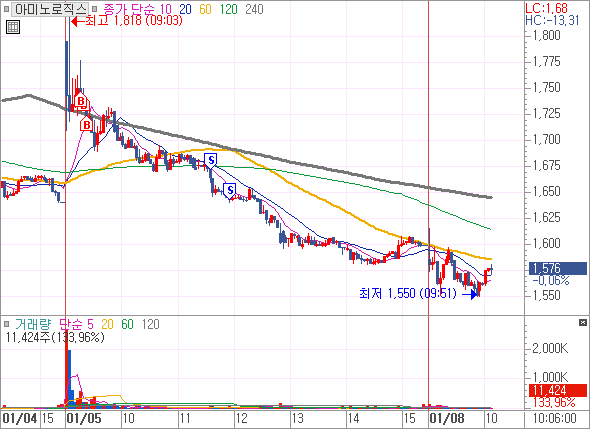
Task: Close the volume panel with the X button
Action: [582, 323]
